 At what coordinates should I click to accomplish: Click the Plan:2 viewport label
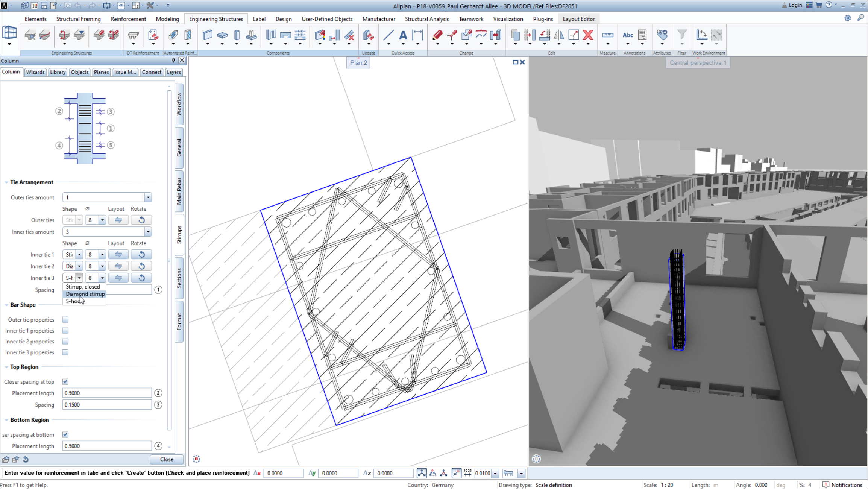pos(358,63)
